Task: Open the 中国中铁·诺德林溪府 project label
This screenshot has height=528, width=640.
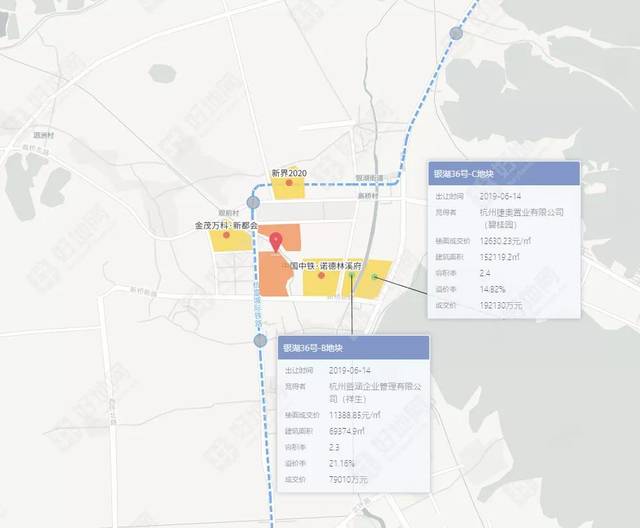Action: (x=322, y=266)
